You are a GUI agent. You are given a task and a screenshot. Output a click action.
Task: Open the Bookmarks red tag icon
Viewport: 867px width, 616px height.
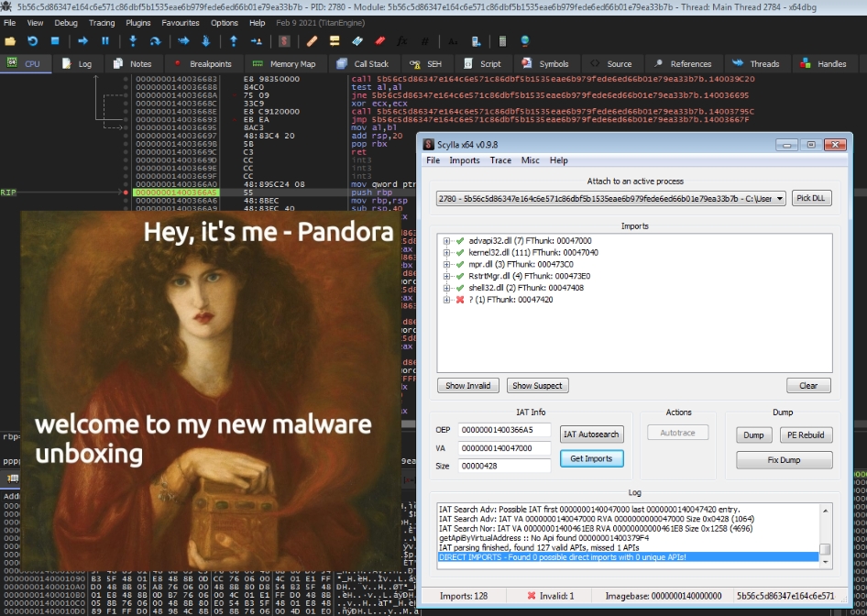pos(379,41)
